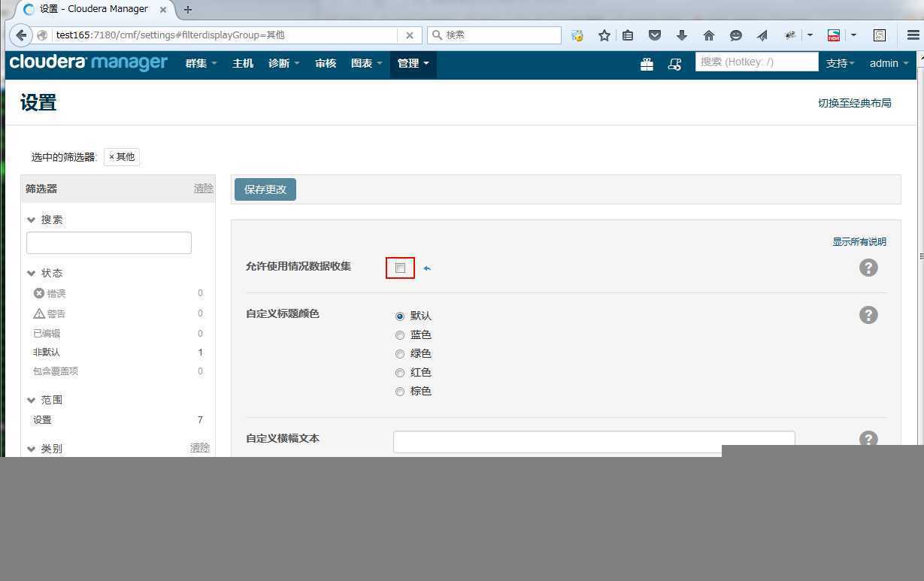
Task: Open the 诊断 dropdown menu
Action: point(283,64)
